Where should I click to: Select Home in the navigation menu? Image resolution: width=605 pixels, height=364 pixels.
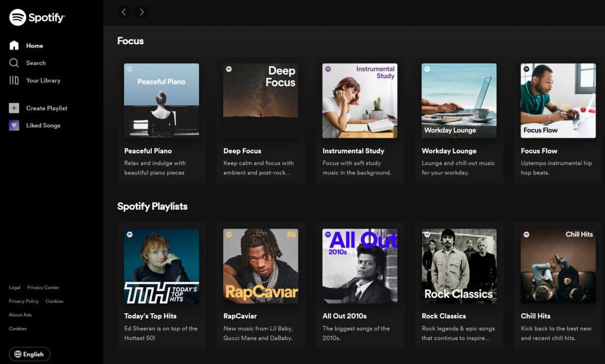pyautogui.click(x=34, y=45)
